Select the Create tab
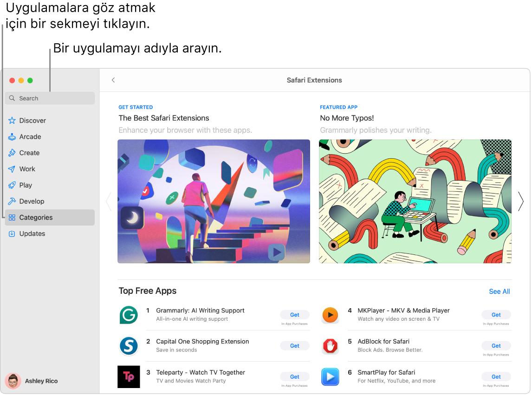Image resolution: width=532 pixels, height=395 pixels. tap(30, 153)
